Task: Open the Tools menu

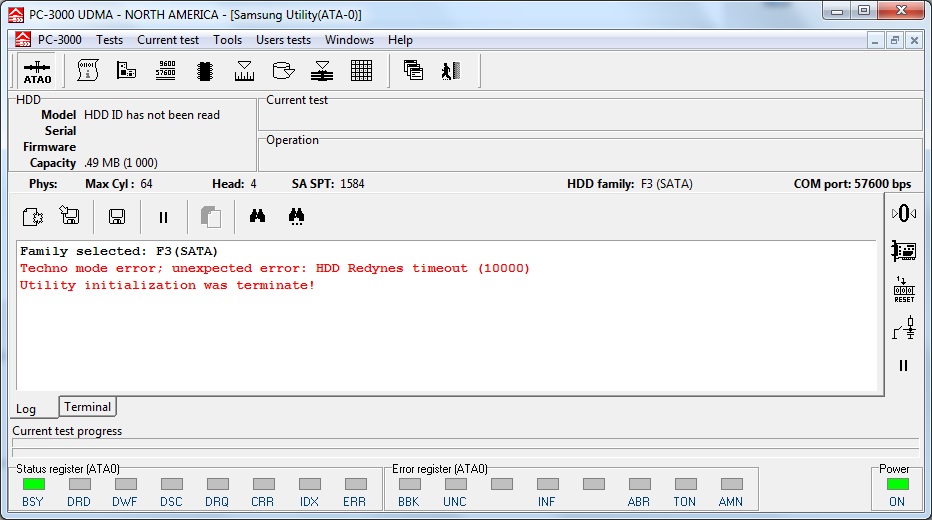Action: 227,40
